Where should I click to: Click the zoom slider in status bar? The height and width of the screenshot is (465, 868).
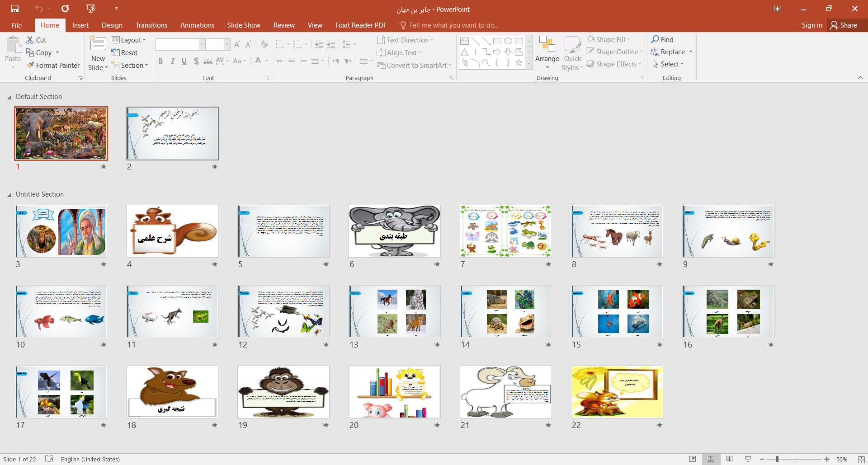(777, 459)
